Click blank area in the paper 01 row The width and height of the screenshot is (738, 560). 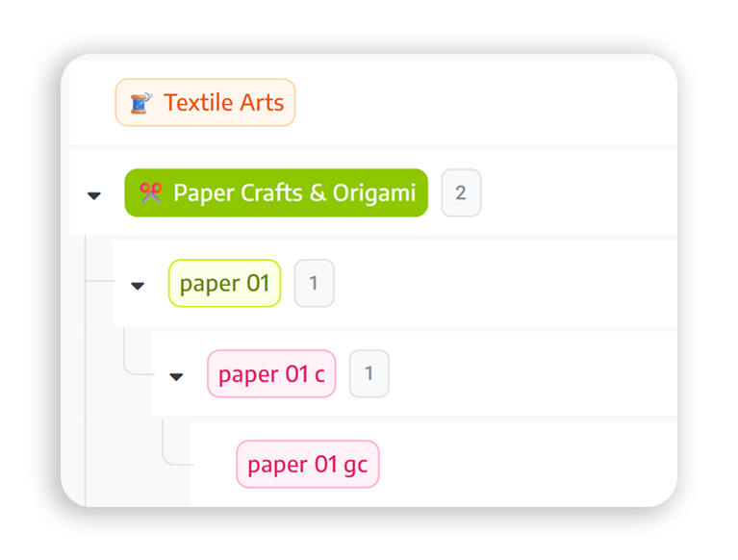(x=500, y=284)
